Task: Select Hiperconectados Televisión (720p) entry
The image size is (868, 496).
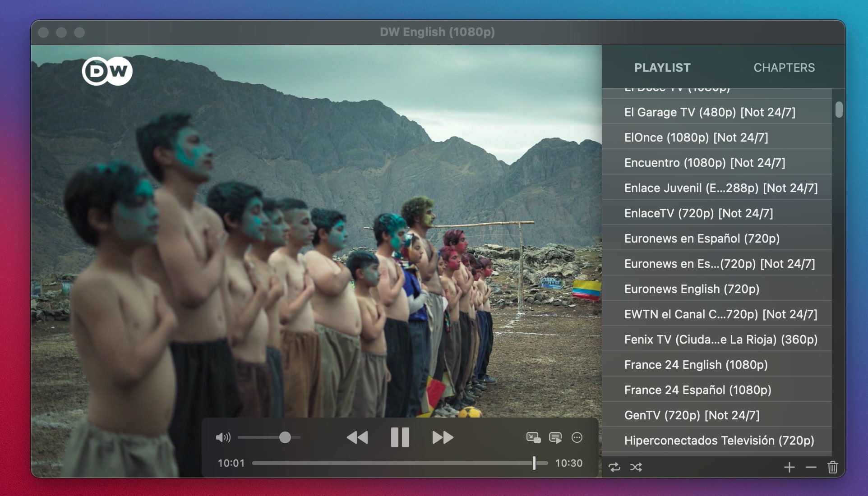Action: (x=717, y=440)
